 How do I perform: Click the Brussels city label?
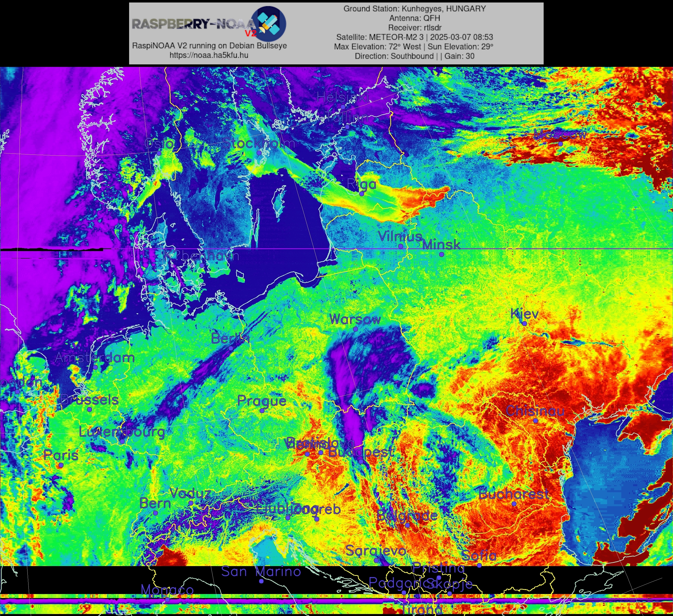click(x=89, y=400)
